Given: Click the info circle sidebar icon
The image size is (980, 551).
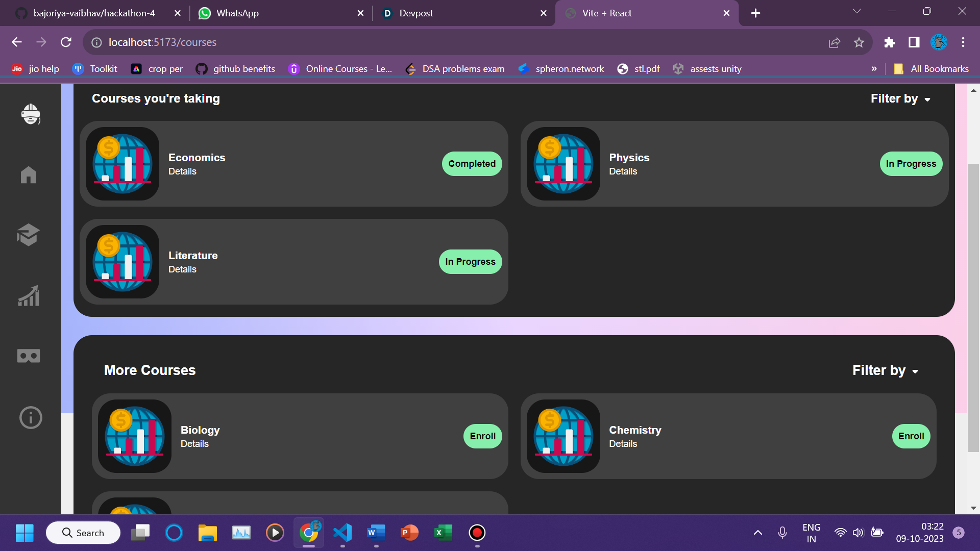Looking at the screenshot, I should click(31, 417).
